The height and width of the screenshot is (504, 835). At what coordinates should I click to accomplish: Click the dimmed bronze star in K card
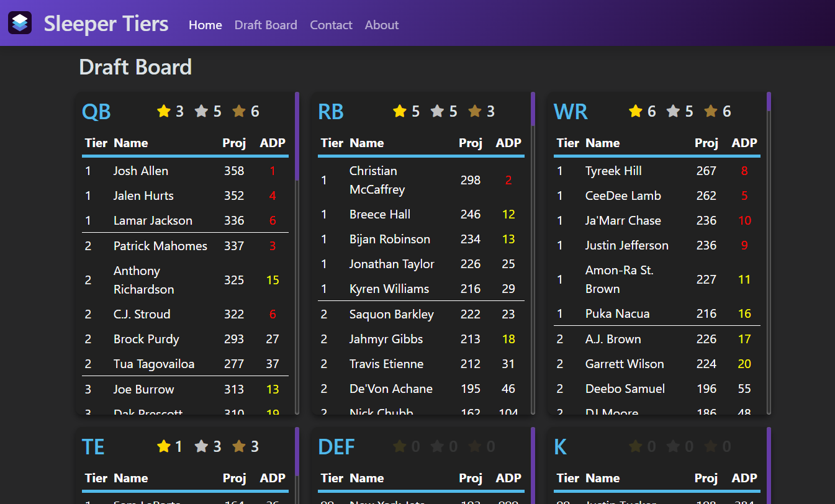pyautogui.click(x=711, y=446)
